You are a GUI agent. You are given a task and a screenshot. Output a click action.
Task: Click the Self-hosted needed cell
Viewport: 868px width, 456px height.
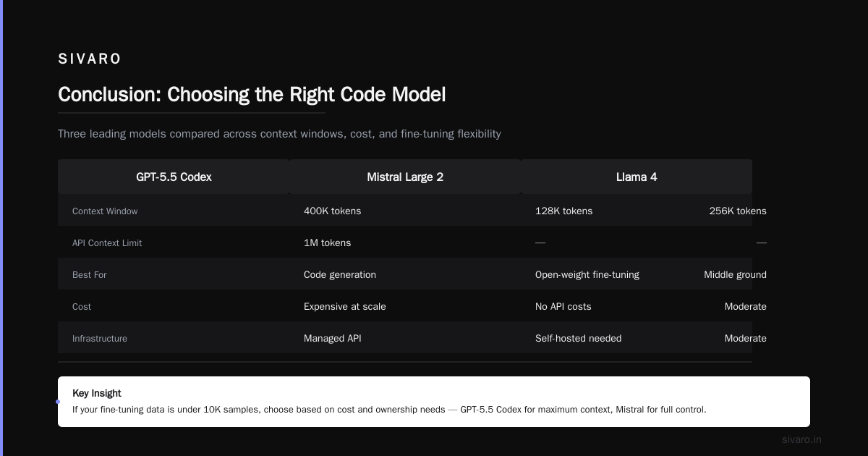[578, 339]
